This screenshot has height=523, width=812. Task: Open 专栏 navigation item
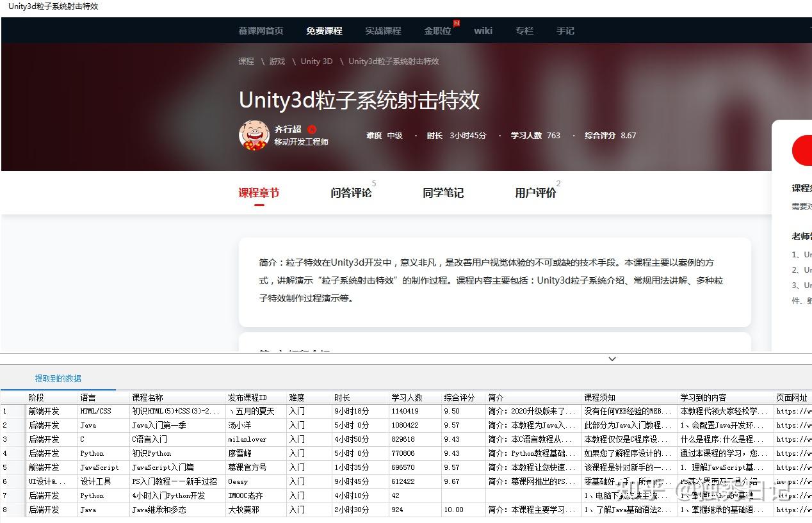pyautogui.click(x=524, y=31)
